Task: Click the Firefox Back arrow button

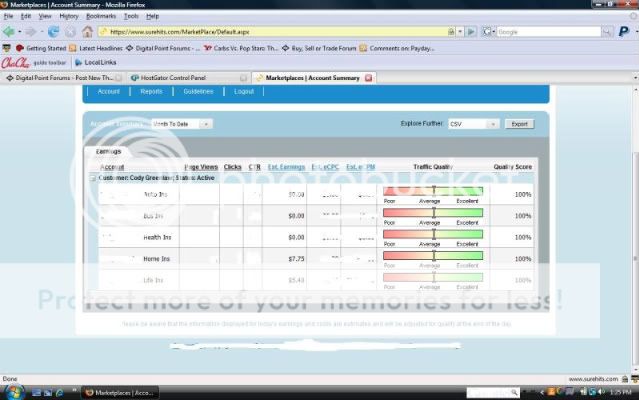Action: [x=9, y=31]
